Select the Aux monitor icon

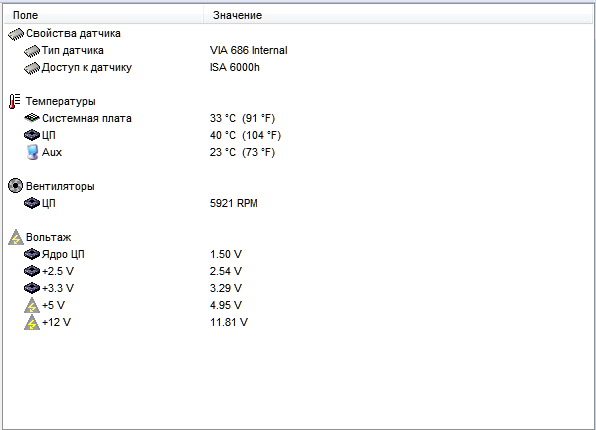(32, 152)
